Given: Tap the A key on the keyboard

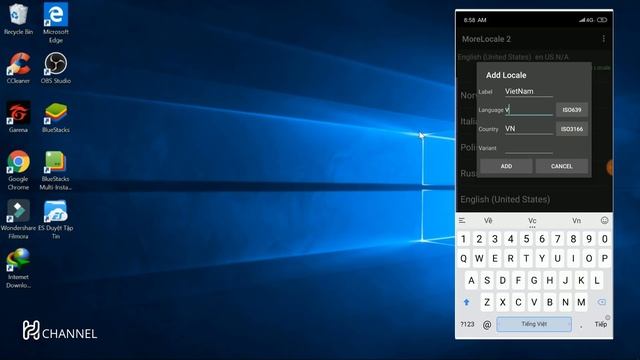Looking at the screenshot, I should coord(471,280).
